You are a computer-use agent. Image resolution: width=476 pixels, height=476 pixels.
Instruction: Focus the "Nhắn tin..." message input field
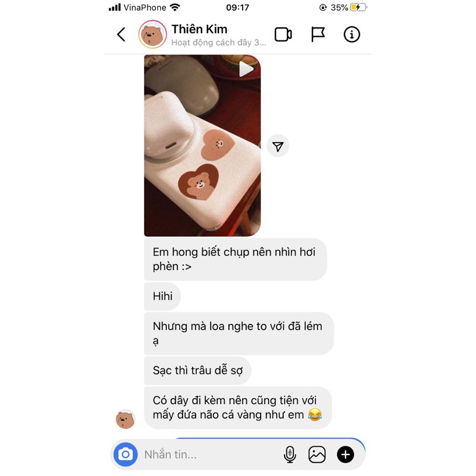coord(209,455)
